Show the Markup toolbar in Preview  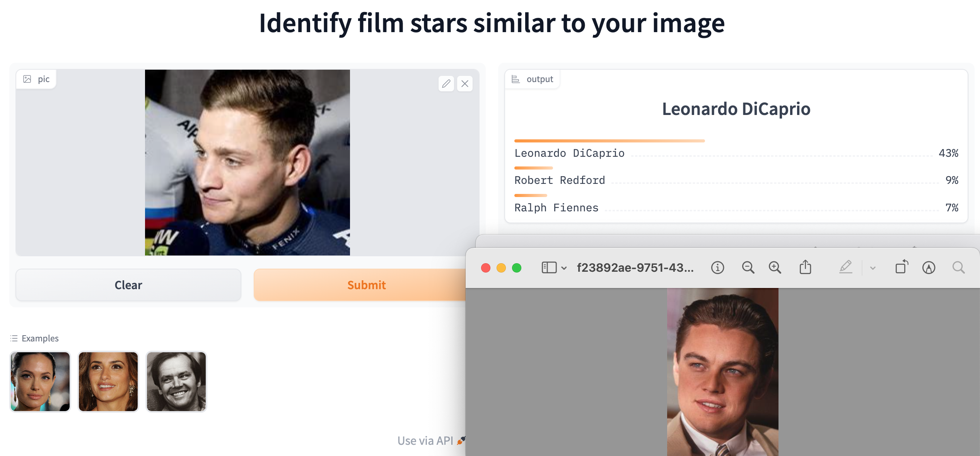click(929, 267)
